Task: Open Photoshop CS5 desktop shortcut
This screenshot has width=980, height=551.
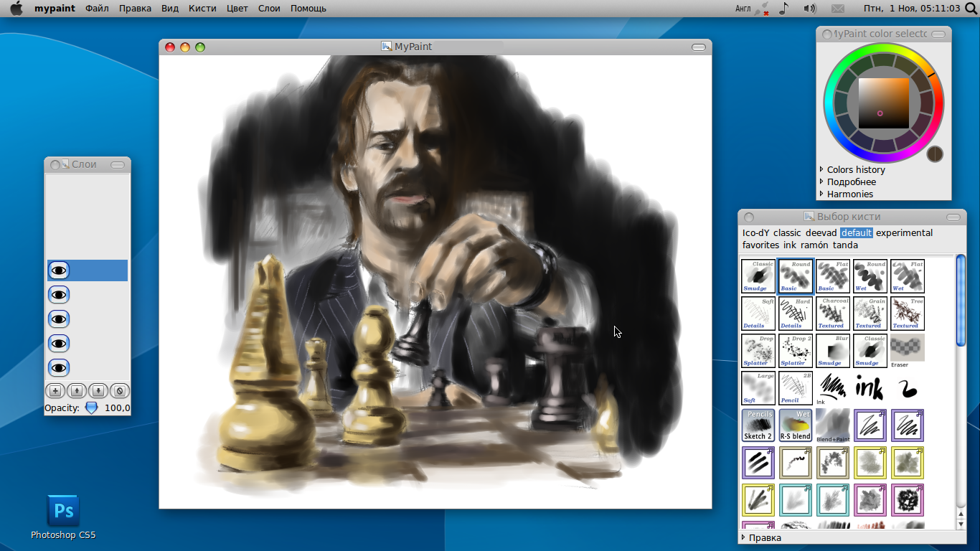Action: tap(63, 517)
